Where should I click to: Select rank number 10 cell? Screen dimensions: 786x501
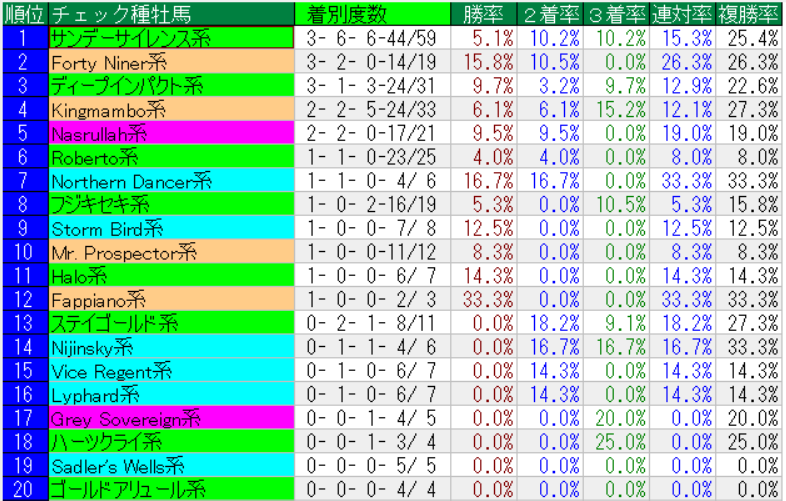coord(24,251)
